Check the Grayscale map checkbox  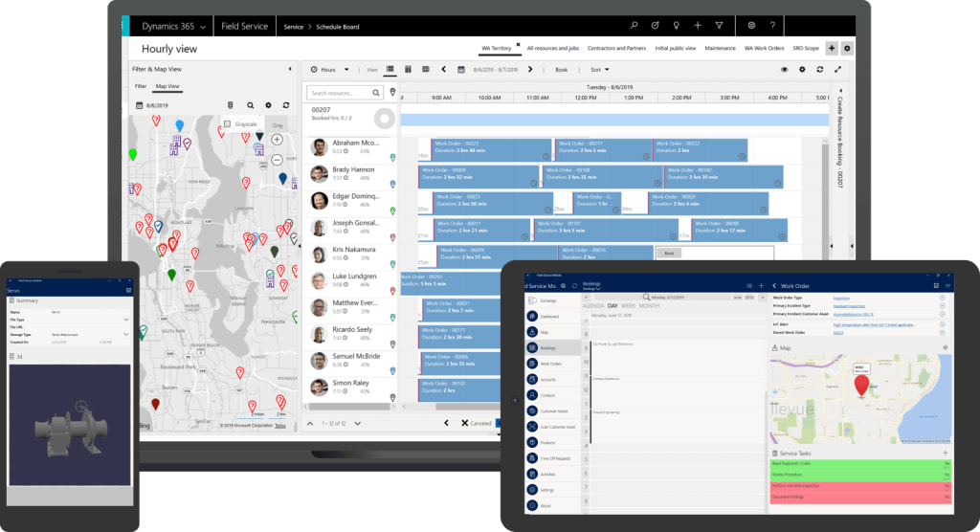click(x=228, y=123)
